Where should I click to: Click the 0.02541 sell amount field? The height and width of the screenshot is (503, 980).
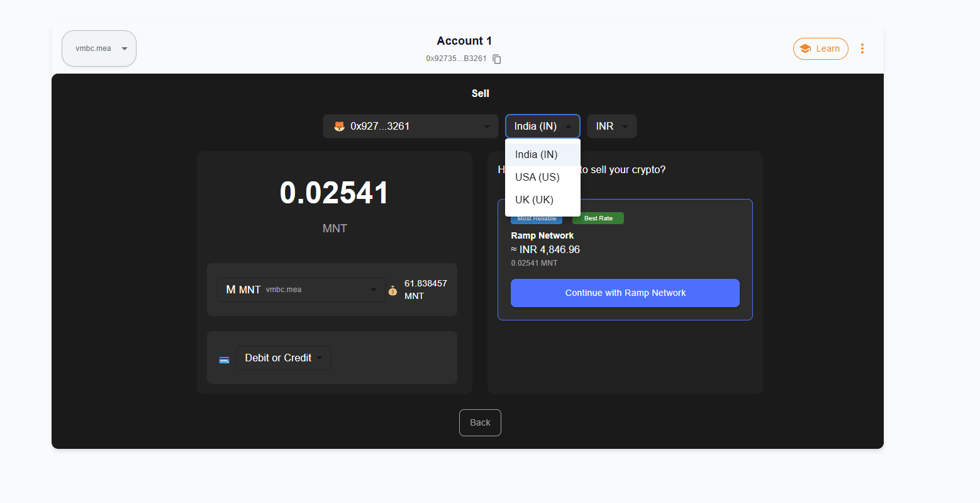[x=335, y=193]
